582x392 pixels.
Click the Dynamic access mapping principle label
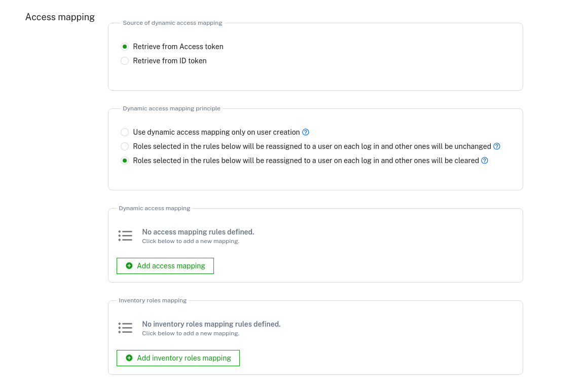[171, 108]
